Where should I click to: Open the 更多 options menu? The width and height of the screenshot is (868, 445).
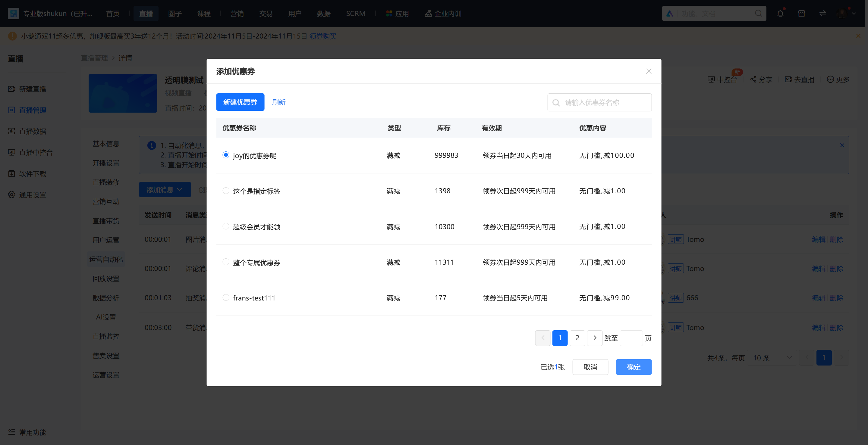point(838,79)
